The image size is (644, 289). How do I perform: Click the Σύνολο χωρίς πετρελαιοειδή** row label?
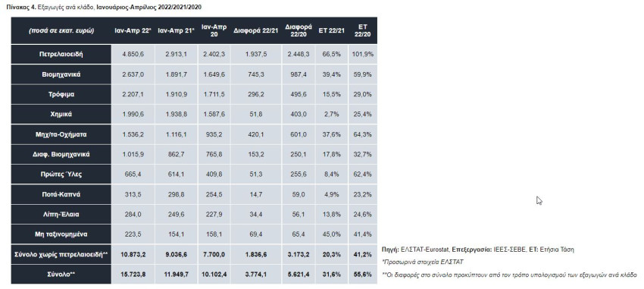[x=61, y=254]
